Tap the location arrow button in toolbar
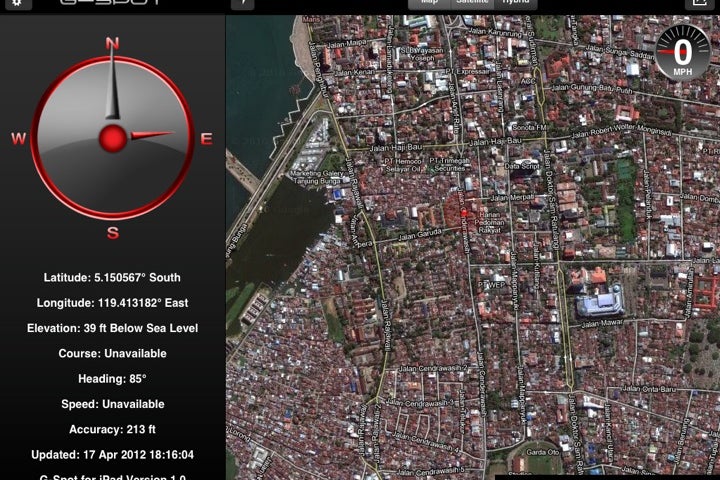The width and height of the screenshot is (720, 480). tap(243, 4)
